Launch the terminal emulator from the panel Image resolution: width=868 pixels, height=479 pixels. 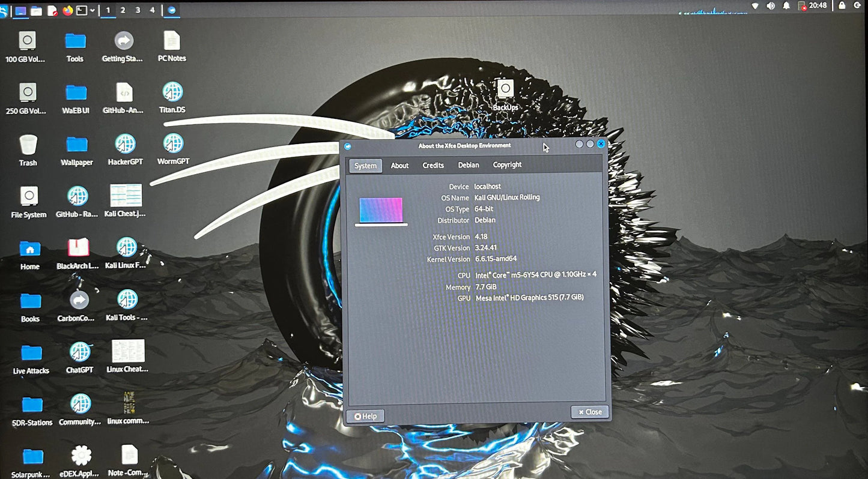[x=81, y=10]
